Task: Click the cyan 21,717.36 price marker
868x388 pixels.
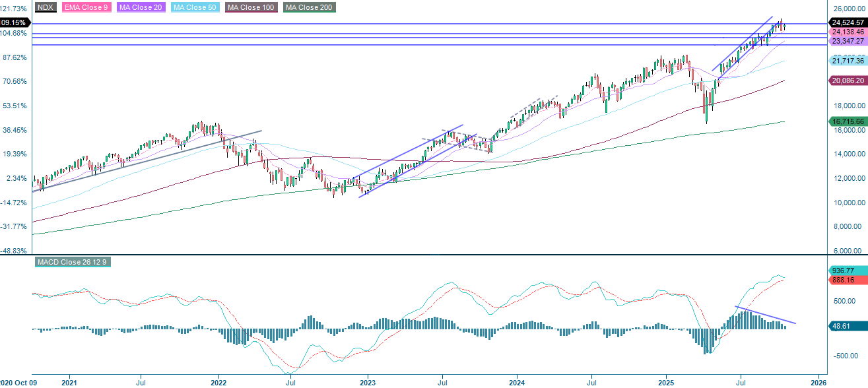Action: (x=848, y=61)
